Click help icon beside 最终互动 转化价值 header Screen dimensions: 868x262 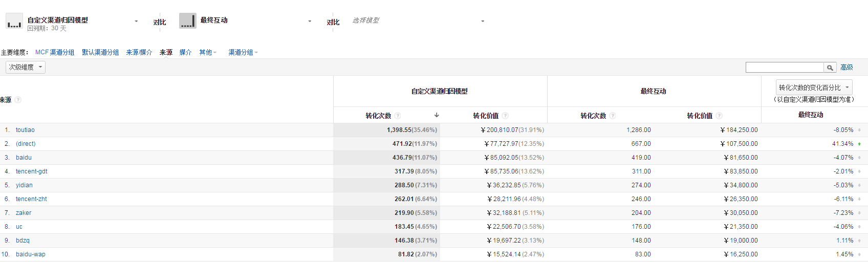(719, 116)
